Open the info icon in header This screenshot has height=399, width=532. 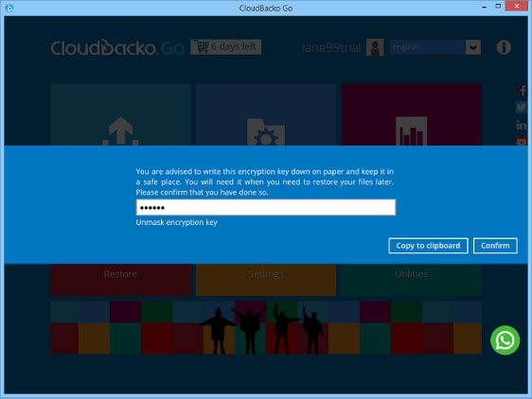point(504,47)
